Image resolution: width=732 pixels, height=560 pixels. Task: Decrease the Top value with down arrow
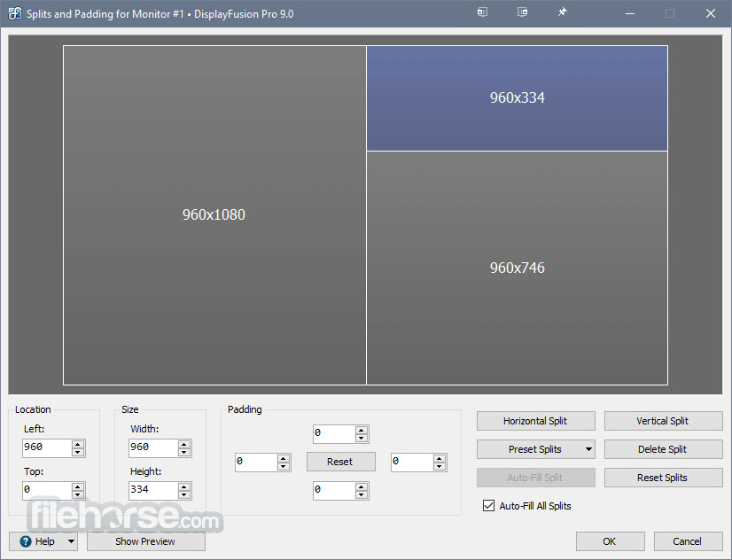pos(78,494)
